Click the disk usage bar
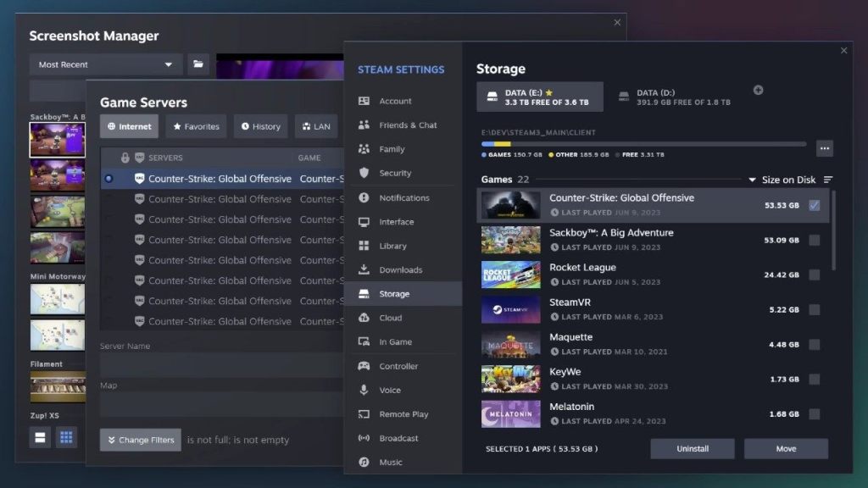 click(644, 144)
